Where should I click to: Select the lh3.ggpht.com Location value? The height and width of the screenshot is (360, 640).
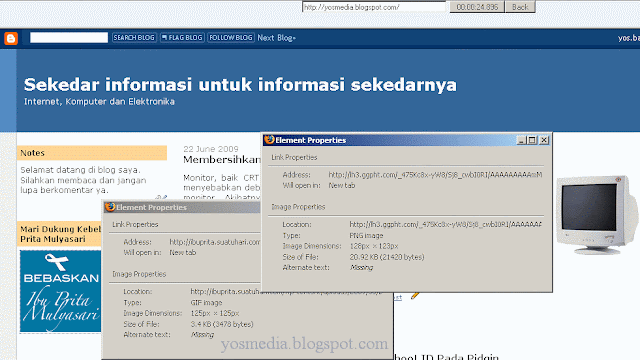[x=445, y=224]
